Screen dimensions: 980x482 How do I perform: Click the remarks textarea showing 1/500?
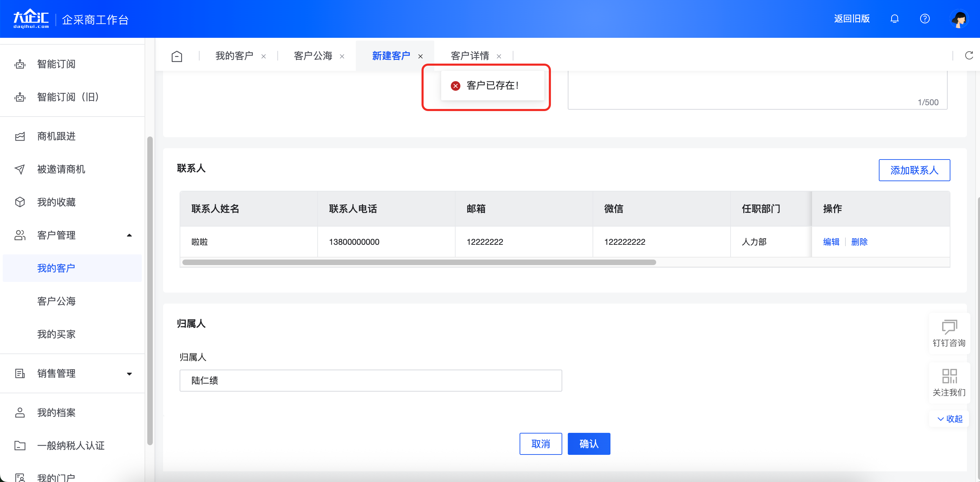[x=757, y=90]
